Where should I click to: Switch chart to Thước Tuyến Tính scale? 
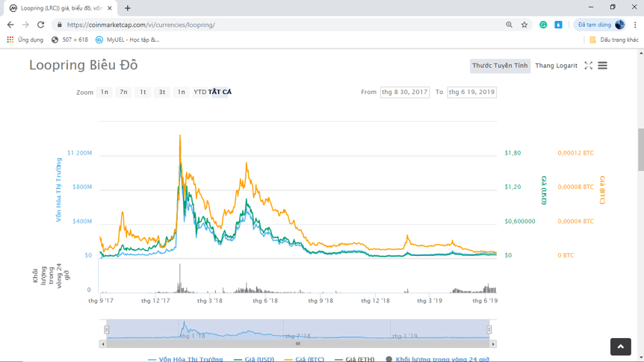500,66
